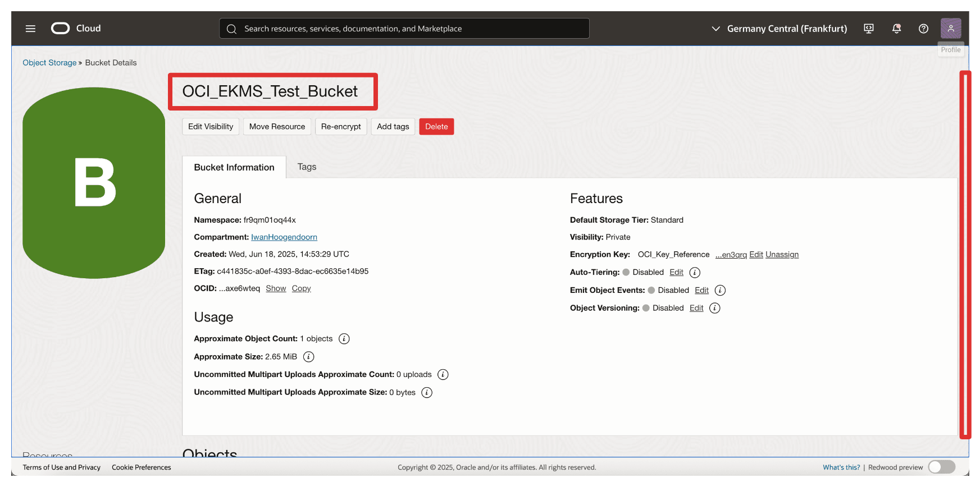Edit the Auto-Tiering setting
This screenshot has width=980, height=487.
tap(676, 272)
